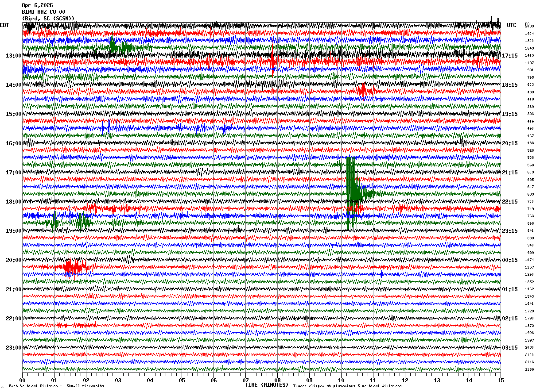Click the 01:15 UTC time label

tap(510, 289)
